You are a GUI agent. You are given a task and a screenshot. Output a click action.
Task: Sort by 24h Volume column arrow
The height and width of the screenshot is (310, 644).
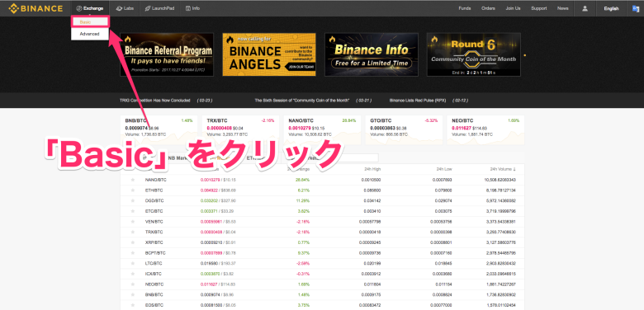click(x=514, y=169)
